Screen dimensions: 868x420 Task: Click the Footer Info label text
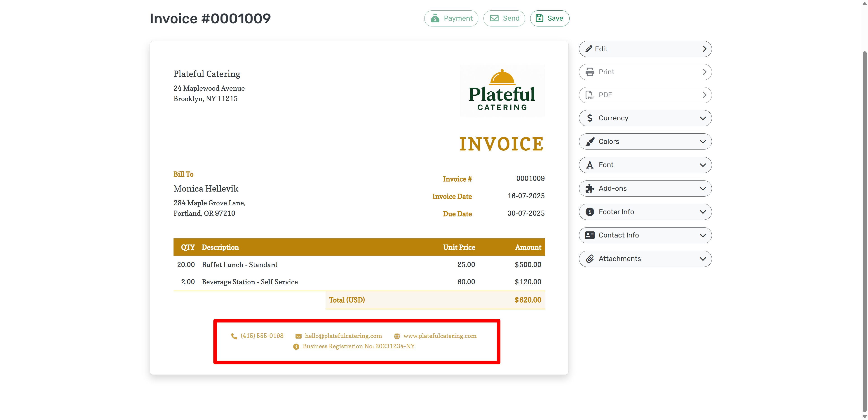click(x=616, y=212)
